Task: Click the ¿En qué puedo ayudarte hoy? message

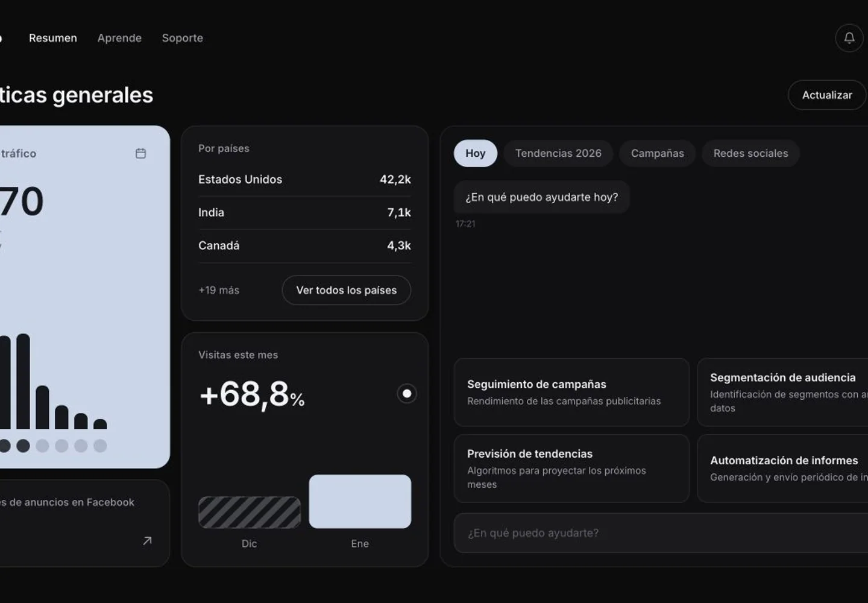Action: [542, 197]
